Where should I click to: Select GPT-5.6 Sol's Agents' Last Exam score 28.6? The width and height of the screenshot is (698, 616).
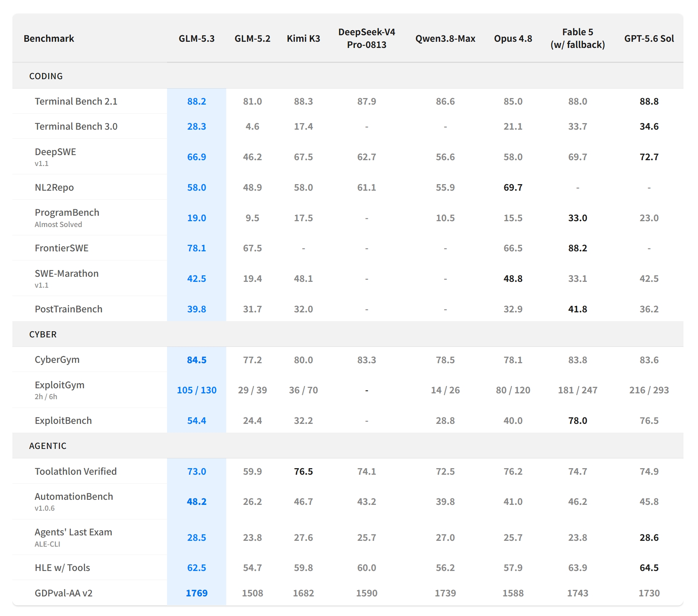click(x=649, y=538)
